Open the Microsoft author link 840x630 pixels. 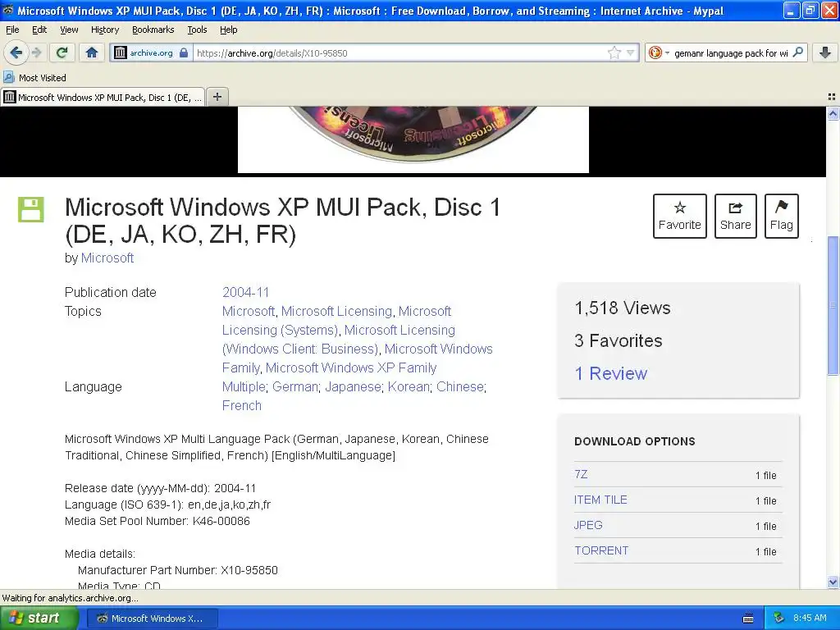click(107, 258)
